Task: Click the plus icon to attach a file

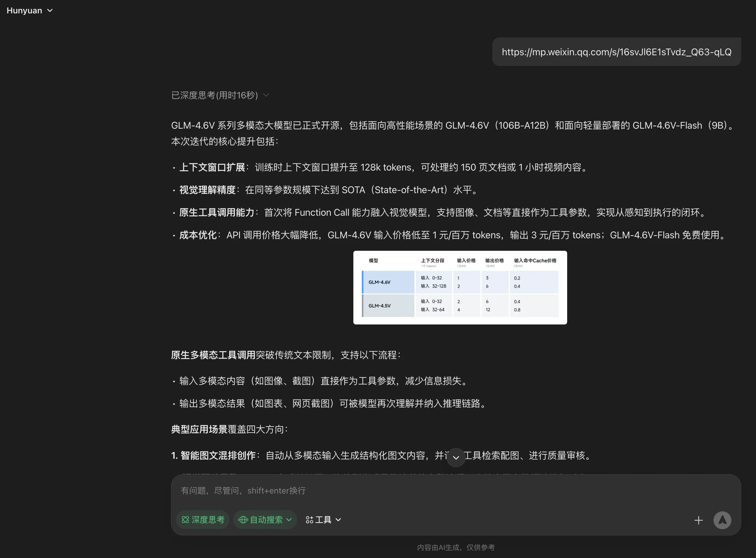Action: (699, 520)
